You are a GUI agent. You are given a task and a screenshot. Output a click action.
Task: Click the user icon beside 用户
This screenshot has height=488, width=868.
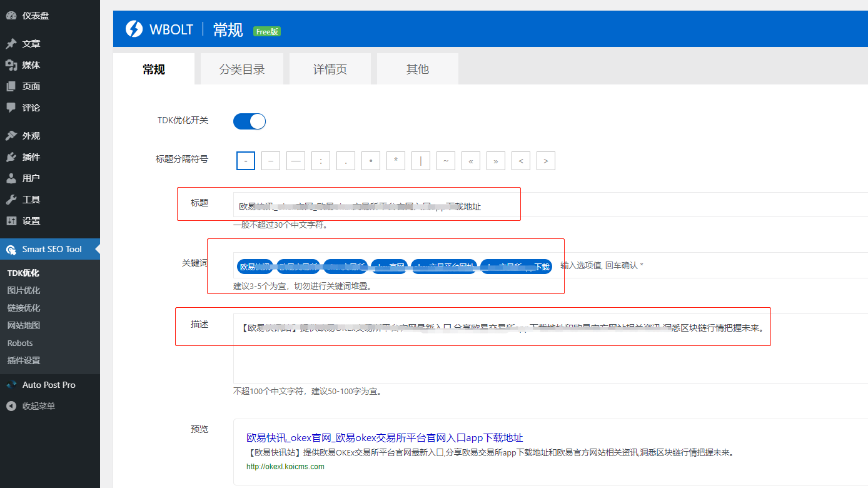pyautogui.click(x=11, y=178)
